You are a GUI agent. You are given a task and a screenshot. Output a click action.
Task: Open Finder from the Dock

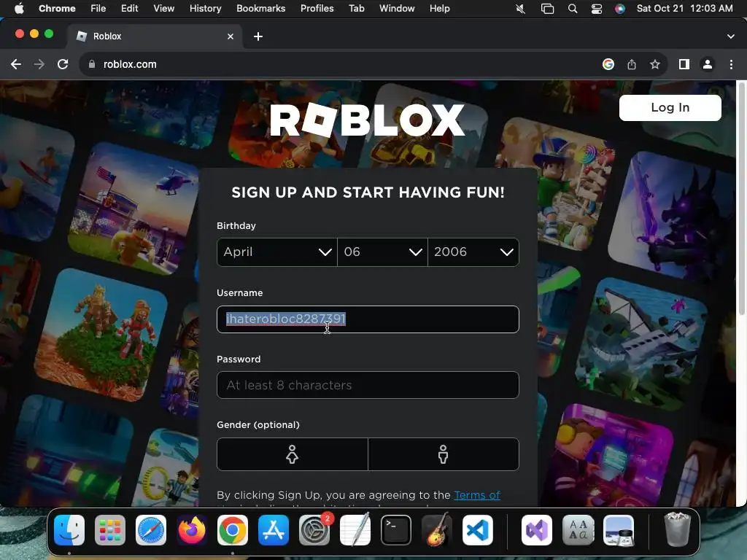click(69, 530)
